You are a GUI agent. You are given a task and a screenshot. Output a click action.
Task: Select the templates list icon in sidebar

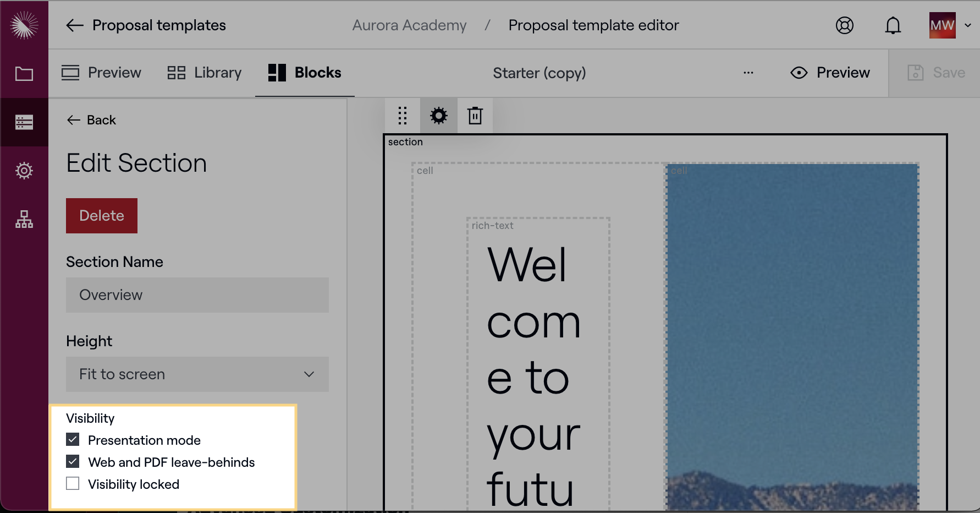point(24,122)
